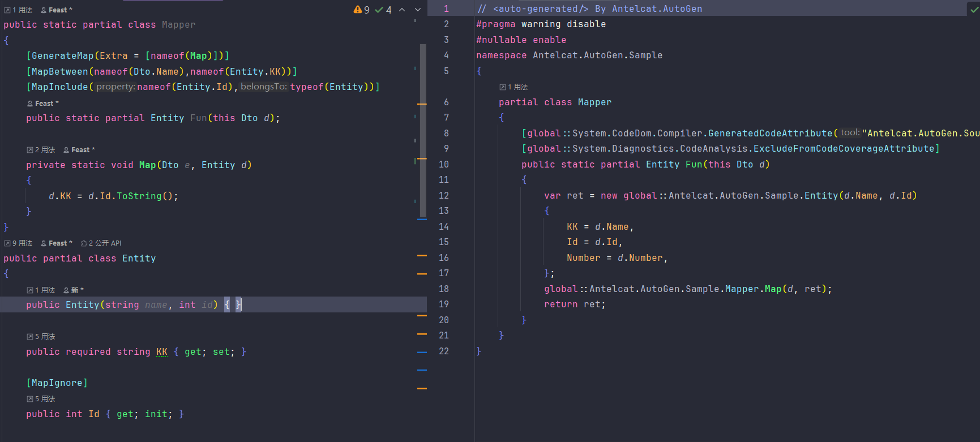The image size is (980, 442).
Task: Click the orange stripe mark beside the '1 用法' constructor lens
Action: click(x=422, y=274)
